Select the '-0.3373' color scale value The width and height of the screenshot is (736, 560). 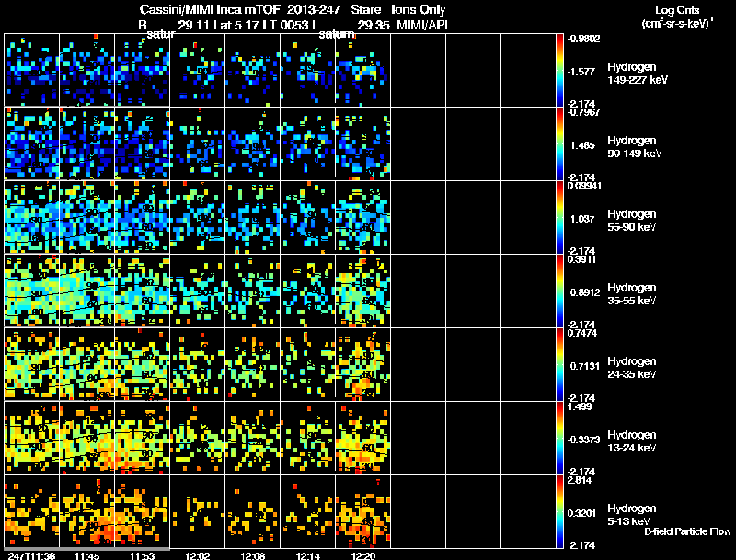[583, 440]
